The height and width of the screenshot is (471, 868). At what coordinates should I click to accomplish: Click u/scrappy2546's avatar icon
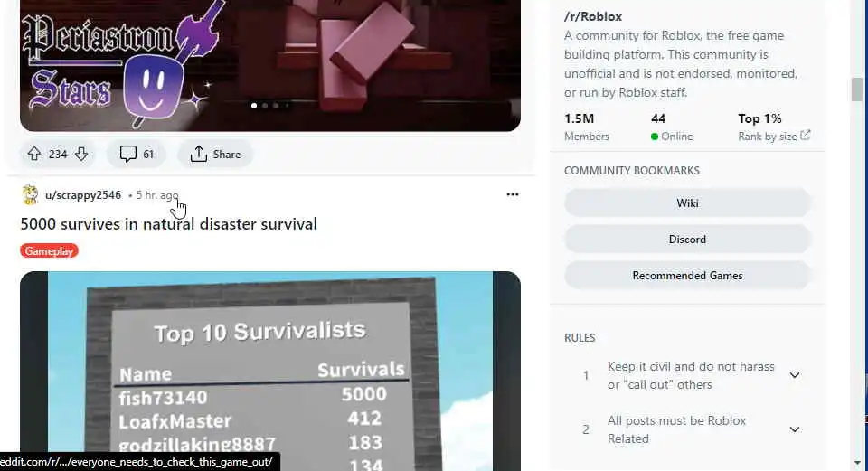pos(30,195)
